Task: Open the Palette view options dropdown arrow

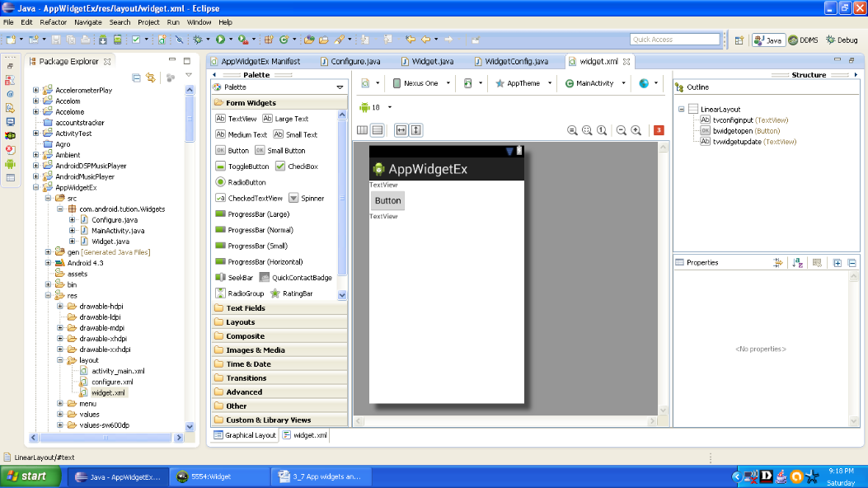Action: coord(340,87)
